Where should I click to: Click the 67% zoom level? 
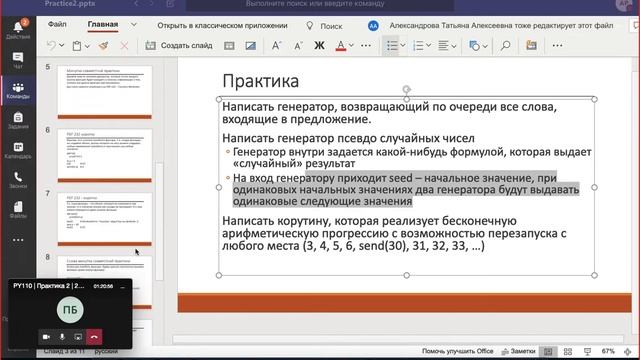click(608, 351)
